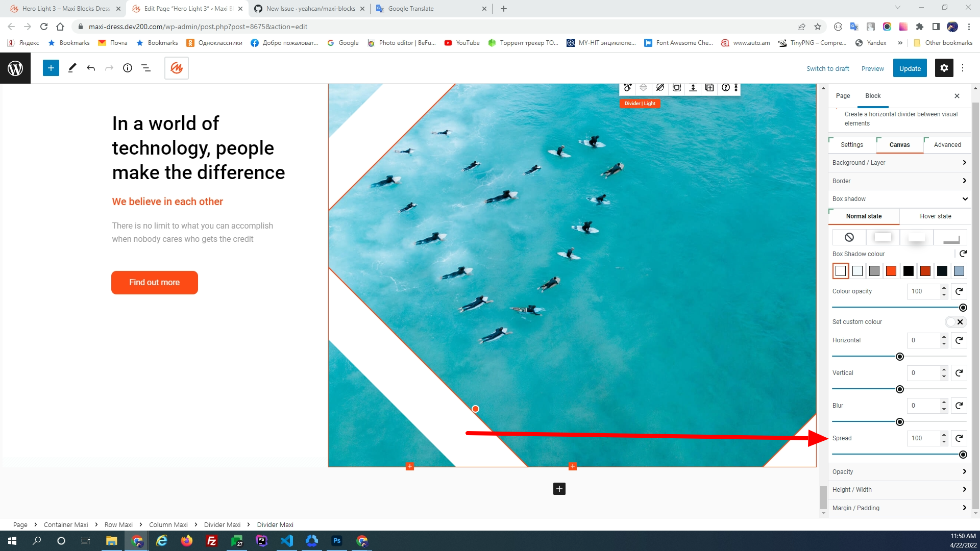
Task: Select the orange box shadow colour swatch
Action: pyautogui.click(x=891, y=271)
